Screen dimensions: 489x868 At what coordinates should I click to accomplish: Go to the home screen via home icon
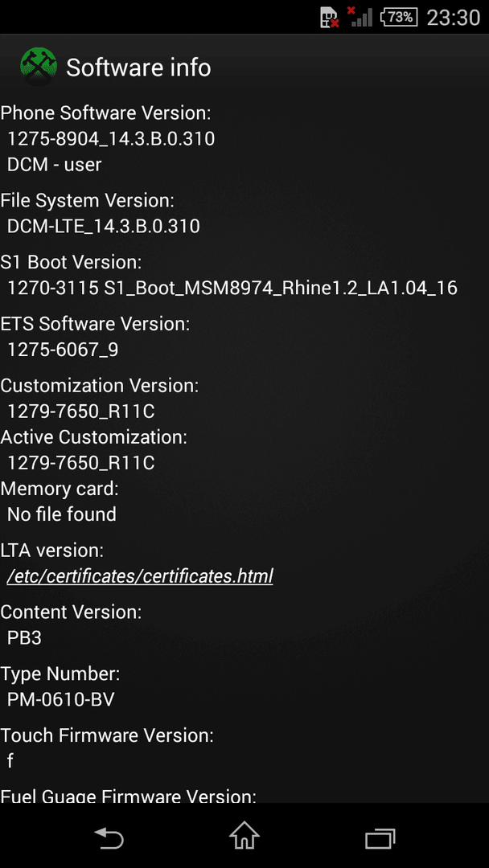244,835
